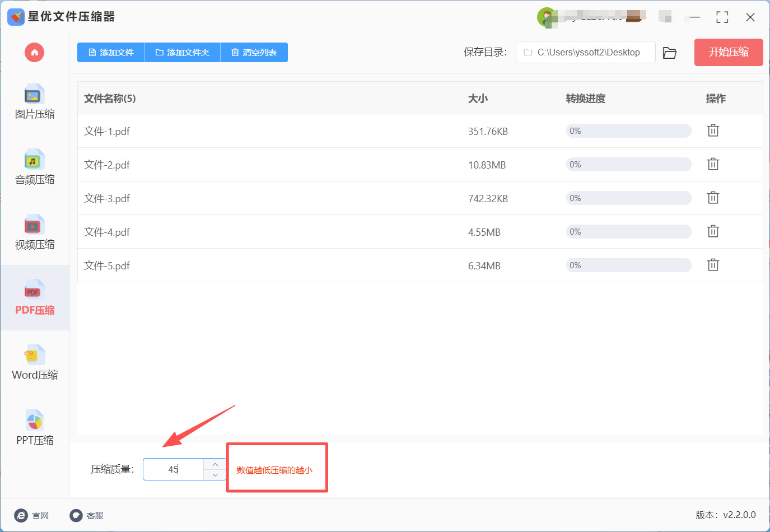Click the progress bar of 文件-1.pdf
This screenshot has height=532, width=770.
coord(629,131)
